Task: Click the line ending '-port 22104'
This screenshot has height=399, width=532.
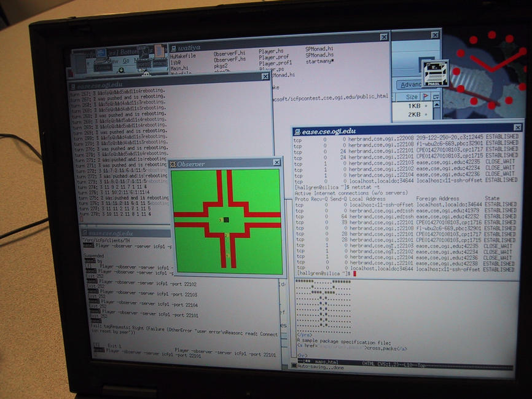Action: tap(144, 304)
